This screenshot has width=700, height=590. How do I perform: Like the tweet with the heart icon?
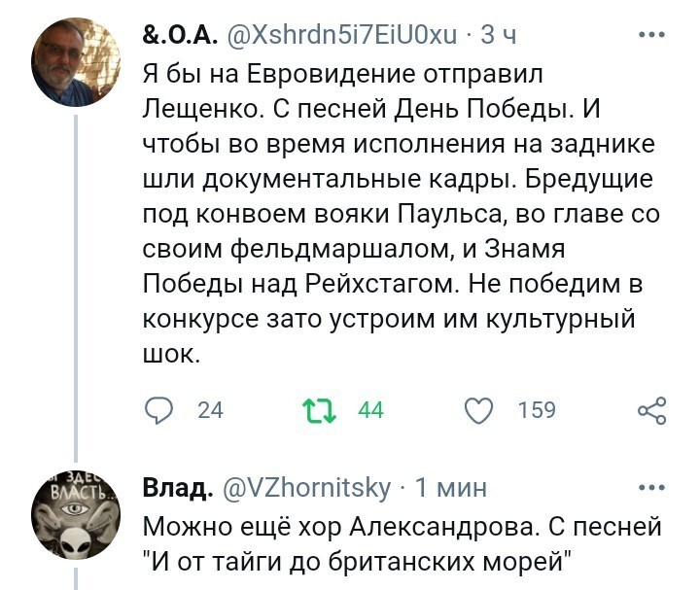click(x=479, y=410)
